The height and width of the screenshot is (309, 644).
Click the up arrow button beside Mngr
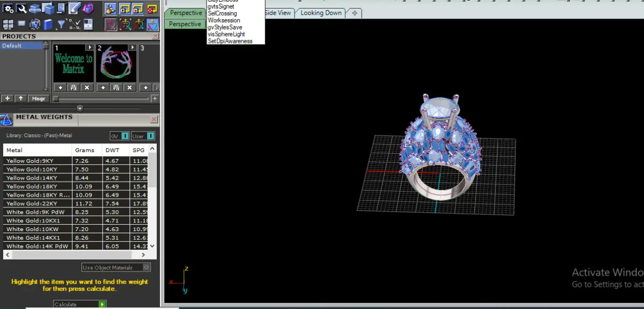(x=20, y=99)
